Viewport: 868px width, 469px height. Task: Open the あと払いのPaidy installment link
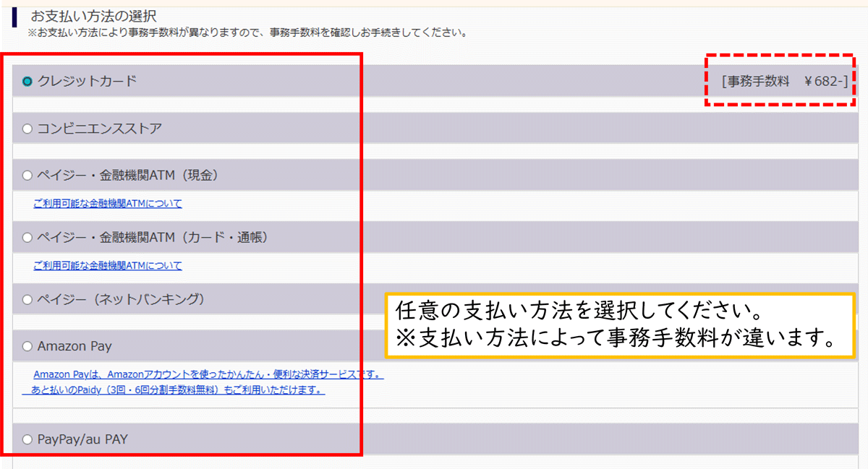(174, 390)
